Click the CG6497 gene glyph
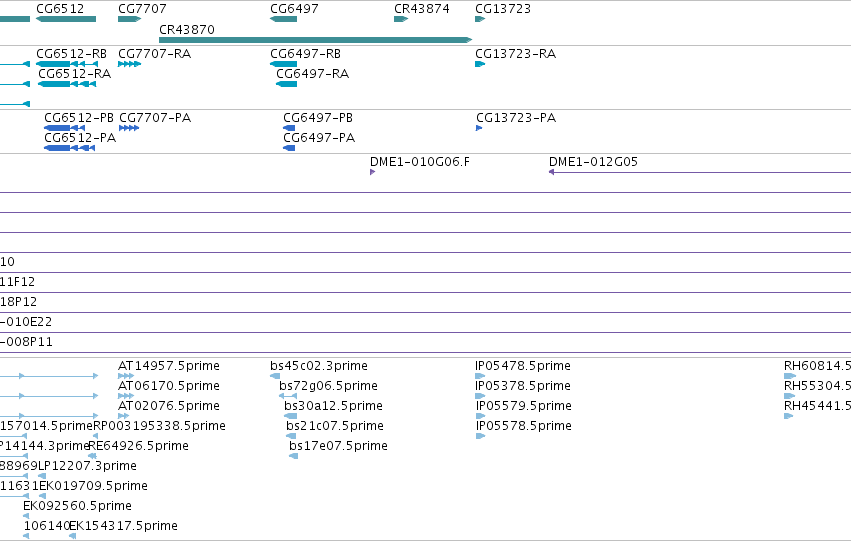Viewport: 851px width, 541px height. coord(283,19)
